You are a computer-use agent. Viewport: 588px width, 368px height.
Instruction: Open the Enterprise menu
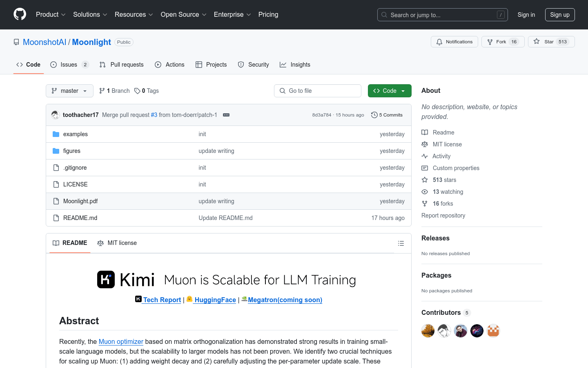(232, 15)
